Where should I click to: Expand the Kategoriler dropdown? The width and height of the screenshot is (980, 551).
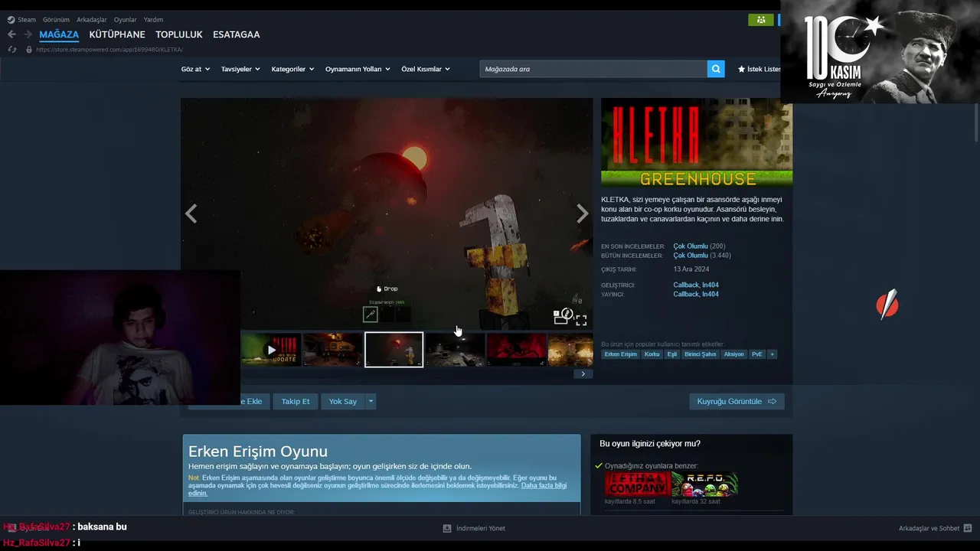(292, 69)
